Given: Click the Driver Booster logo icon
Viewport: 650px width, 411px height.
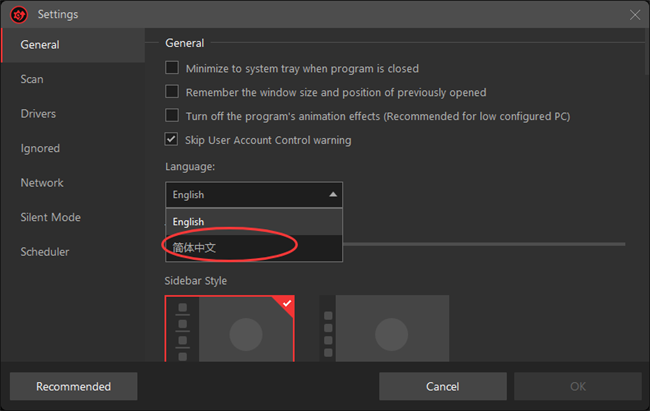Looking at the screenshot, I should 17,15.
